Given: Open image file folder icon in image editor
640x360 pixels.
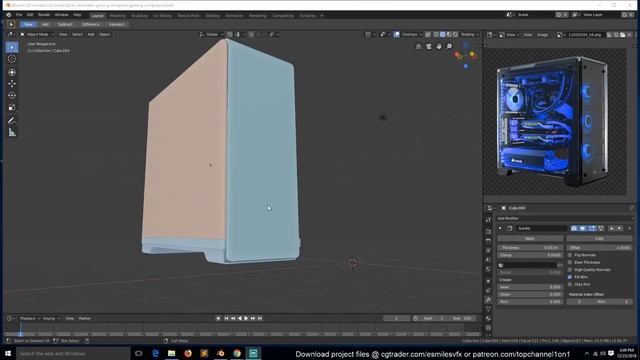Looking at the screenshot, I should pyautogui.click(x=622, y=35).
